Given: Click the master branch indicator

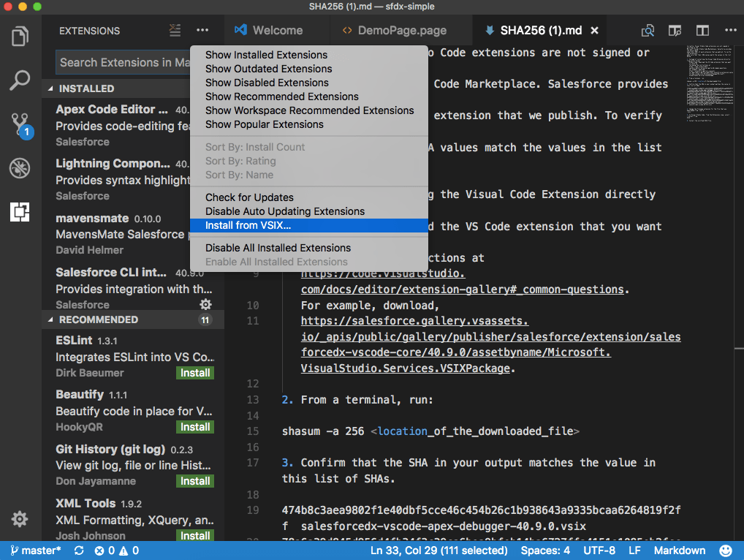Looking at the screenshot, I should [36, 550].
